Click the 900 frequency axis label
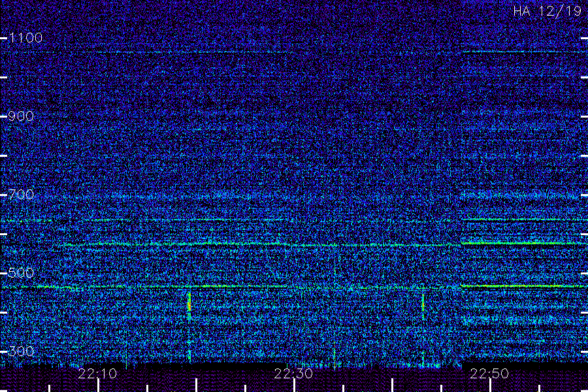The height and width of the screenshot is (392, 588). (21, 116)
